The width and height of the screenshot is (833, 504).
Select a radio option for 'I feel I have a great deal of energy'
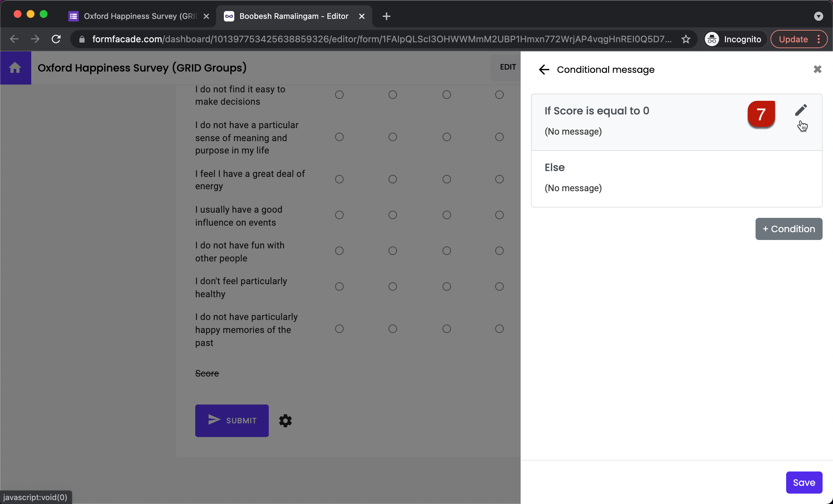[339, 179]
